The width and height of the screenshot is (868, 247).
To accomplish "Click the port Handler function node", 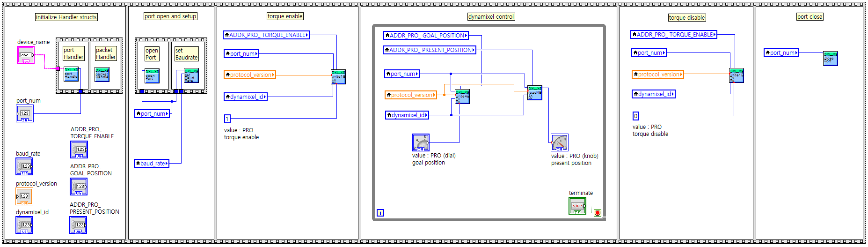I will coord(71,74).
